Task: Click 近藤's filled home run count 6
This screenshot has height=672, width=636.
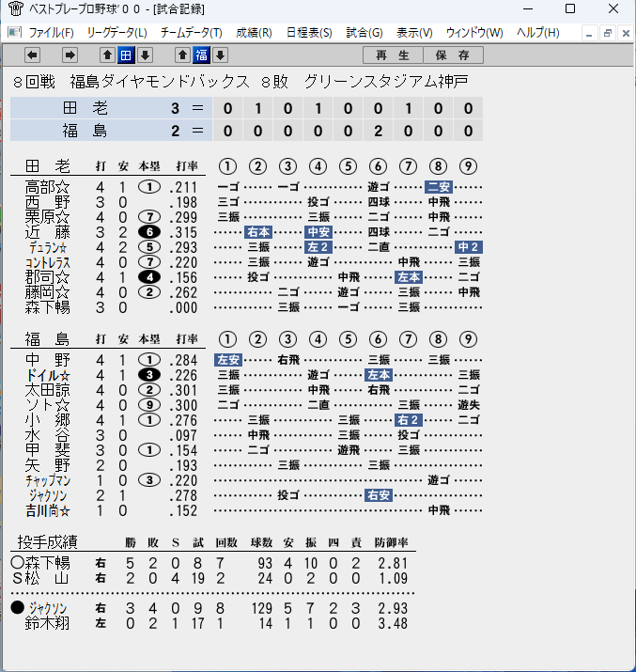Action: coord(149,232)
